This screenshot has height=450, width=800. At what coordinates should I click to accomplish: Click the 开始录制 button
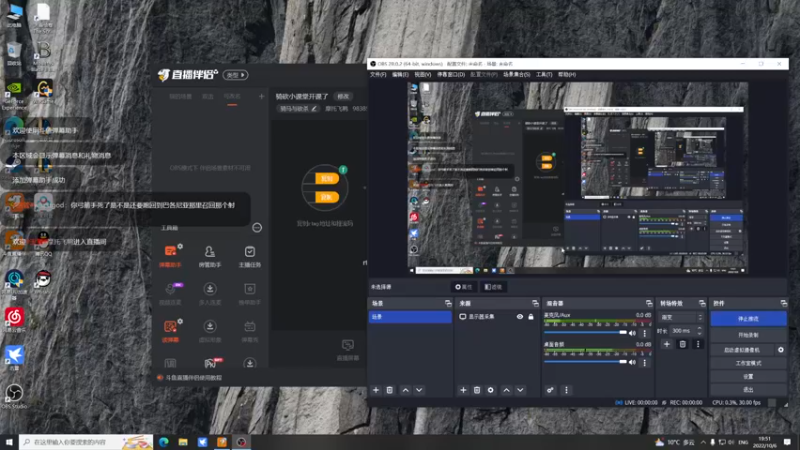click(748, 335)
